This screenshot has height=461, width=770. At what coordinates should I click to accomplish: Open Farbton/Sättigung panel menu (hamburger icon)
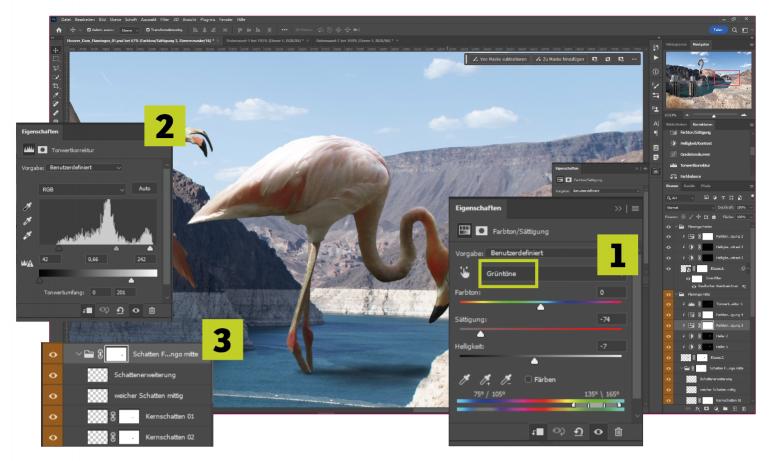[635, 209]
